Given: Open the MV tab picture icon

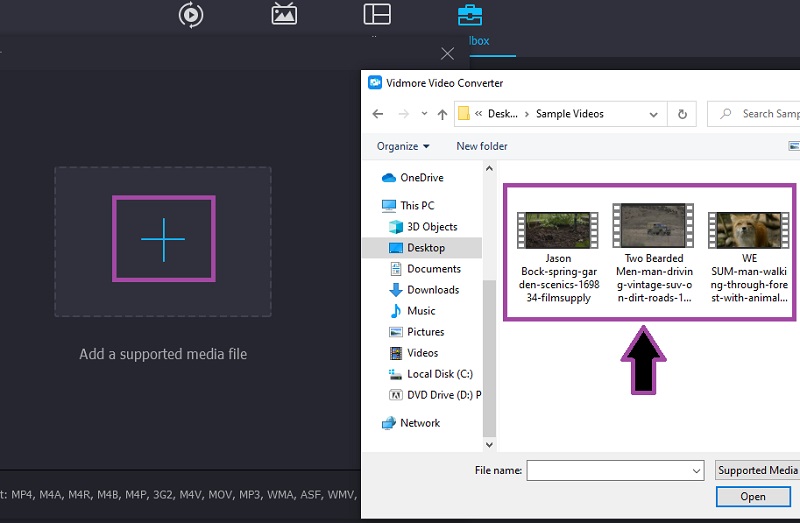Looking at the screenshot, I should 284,15.
